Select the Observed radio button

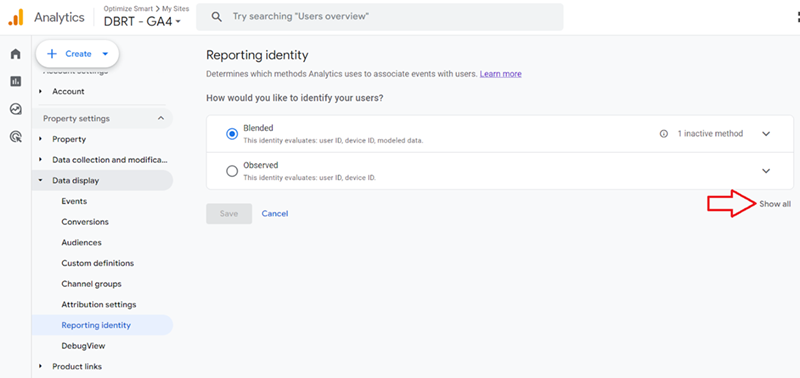tap(232, 171)
